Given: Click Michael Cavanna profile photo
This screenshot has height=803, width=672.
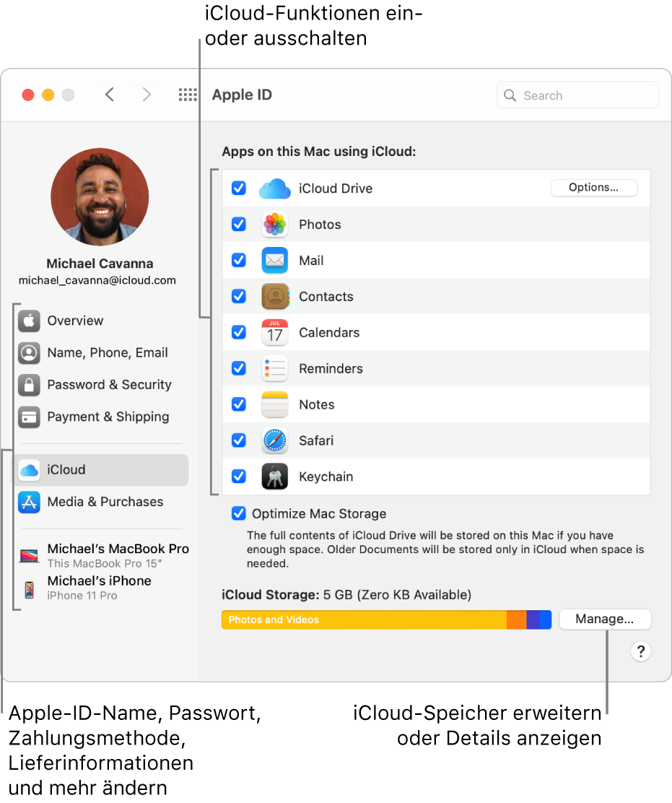Looking at the screenshot, I should point(100,196).
